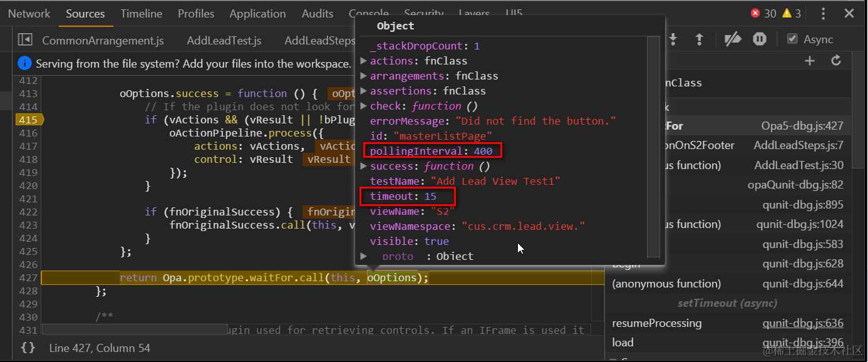Image resolution: width=868 pixels, height=362 pixels.
Task: Open the CommonArrangement.js file tab
Action: pos(103,40)
